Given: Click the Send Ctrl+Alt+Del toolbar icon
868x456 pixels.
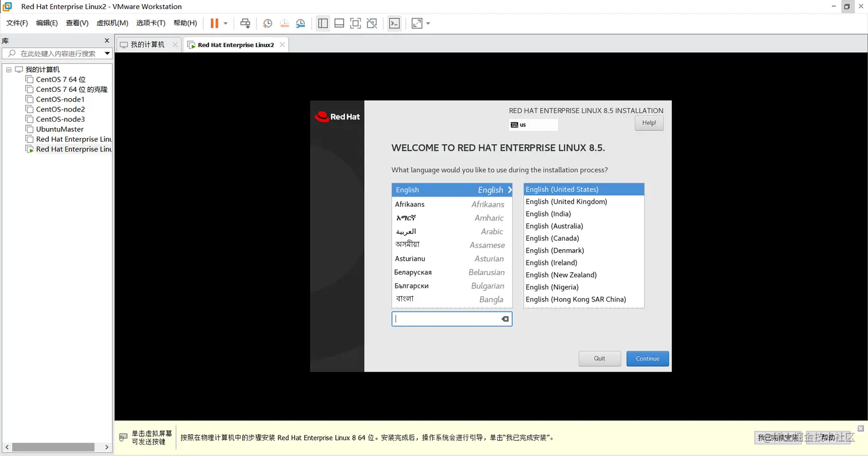Looking at the screenshot, I should (245, 24).
